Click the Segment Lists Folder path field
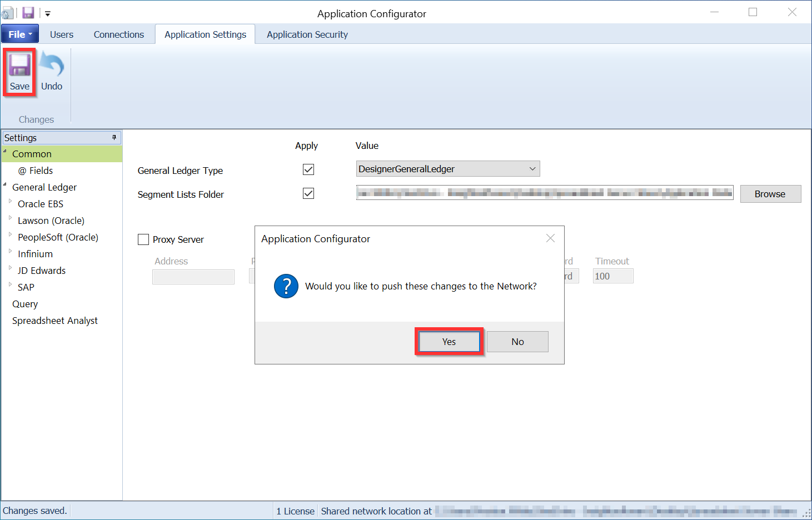 point(545,193)
